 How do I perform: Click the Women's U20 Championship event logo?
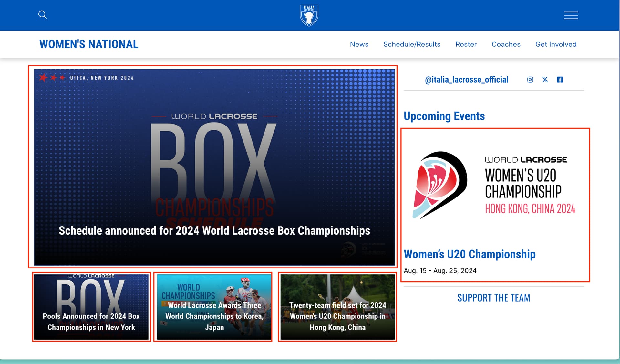pos(494,186)
